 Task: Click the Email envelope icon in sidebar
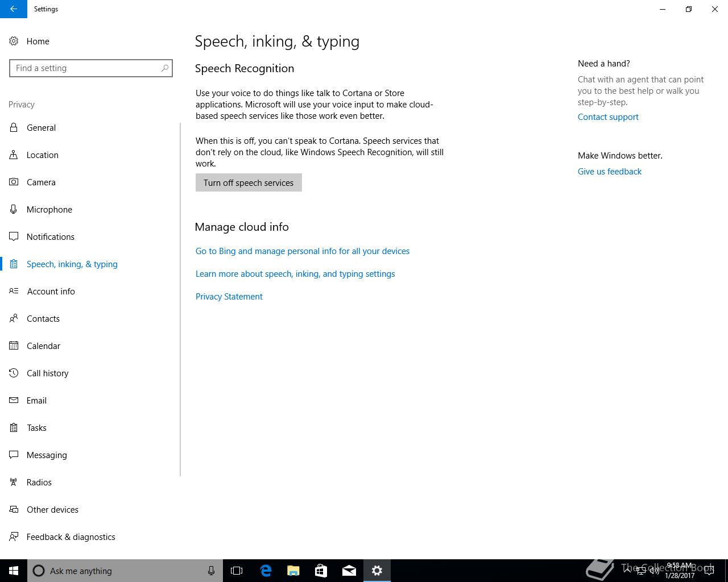coord(14,400)
